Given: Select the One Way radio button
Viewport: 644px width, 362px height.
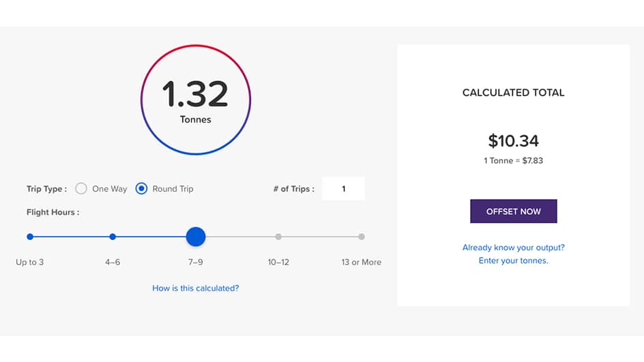Looking at the screenshot, I should 81,188.
